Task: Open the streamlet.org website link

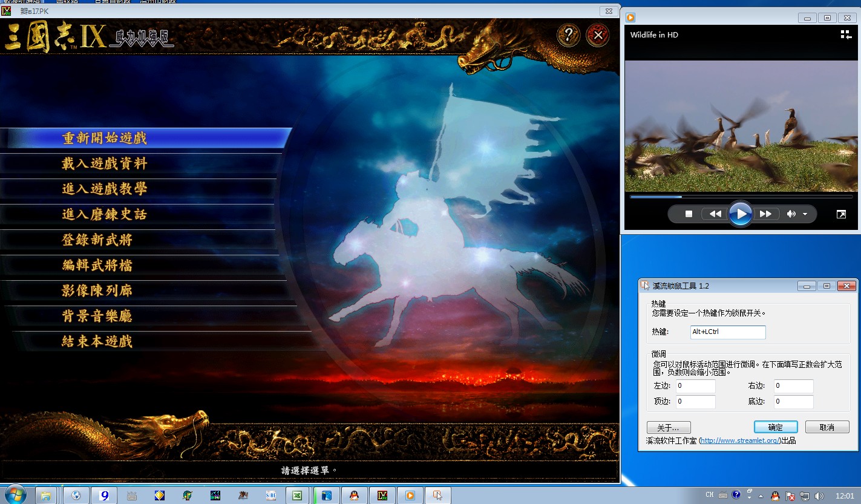Action: [739, 440]
